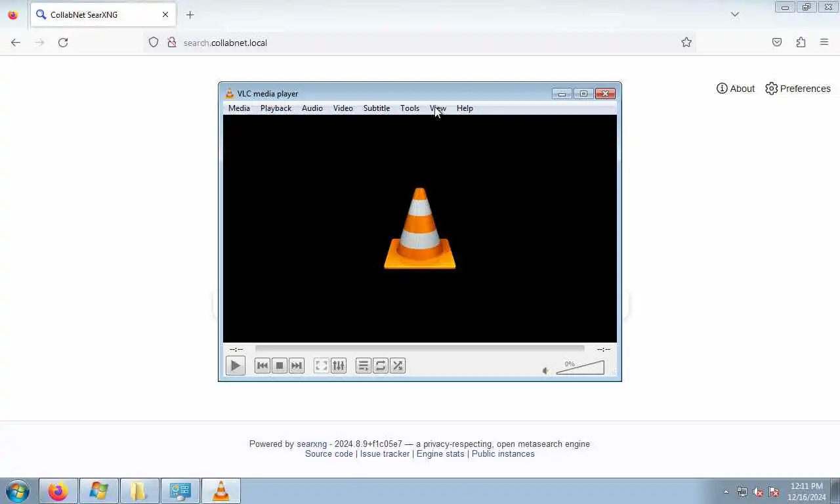Image resolution: width=840 pixels, height=504 pixels.
Task: Maximize the VLC media player window
Action: [583, 94]
